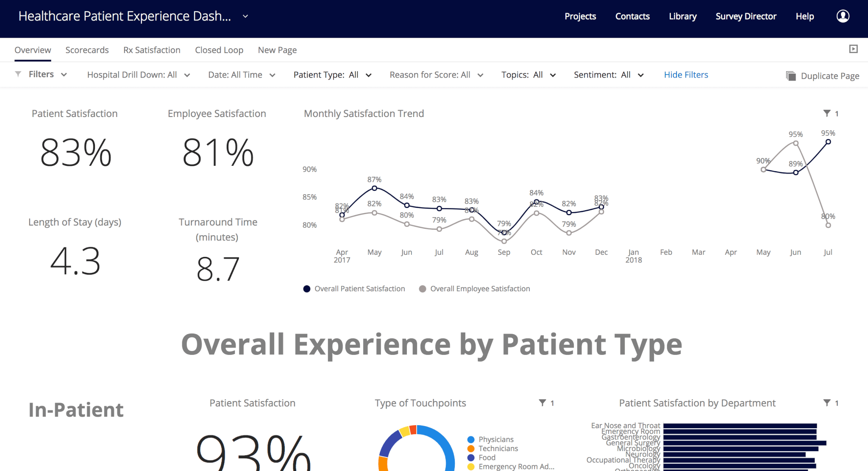Click the Filters funnel icon
This screenshot has width=868, height=471.
pos(18,74)
